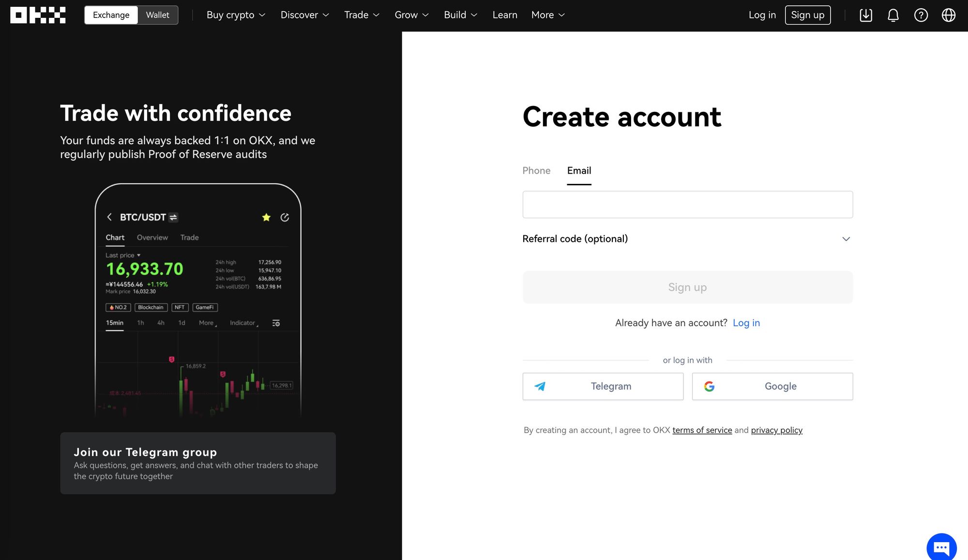Open the Learn menu
This screenshot has height=560, width=968.
pyautogui.click(x=505, y=15)
